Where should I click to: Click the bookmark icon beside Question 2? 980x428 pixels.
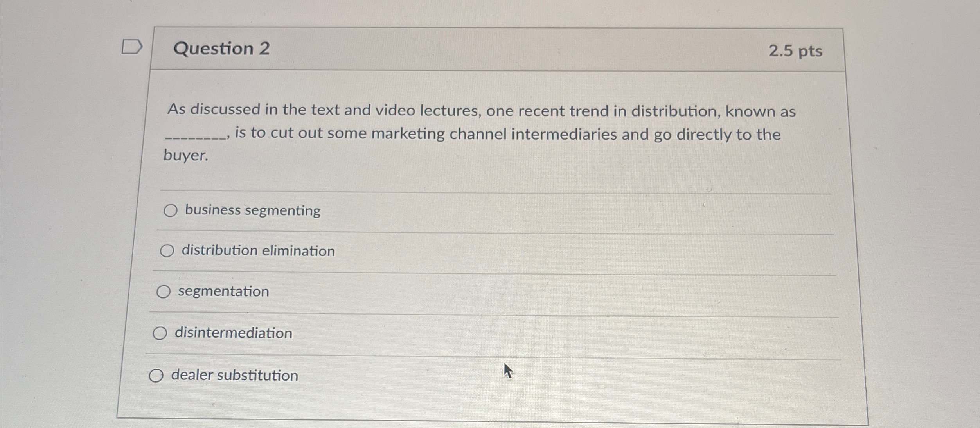pos(132,47)
